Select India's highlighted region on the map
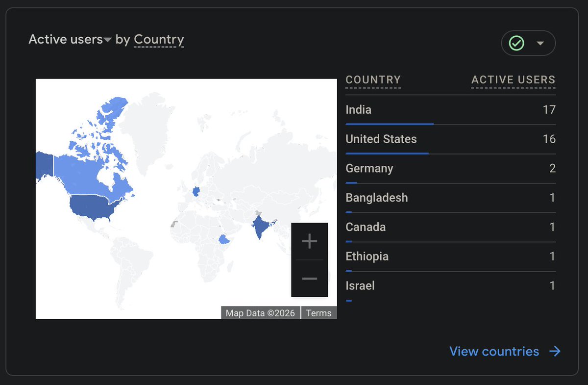588x385 pixels. click(260, 226)
